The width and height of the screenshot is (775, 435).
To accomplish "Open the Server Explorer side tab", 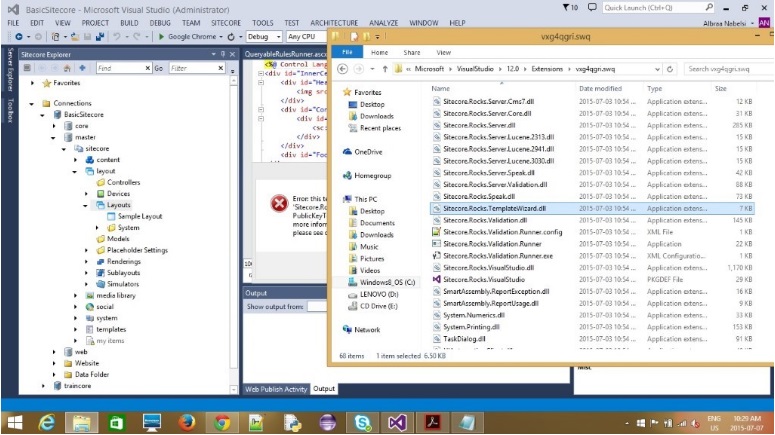I will pyautogui.click(x=9, y=70).
